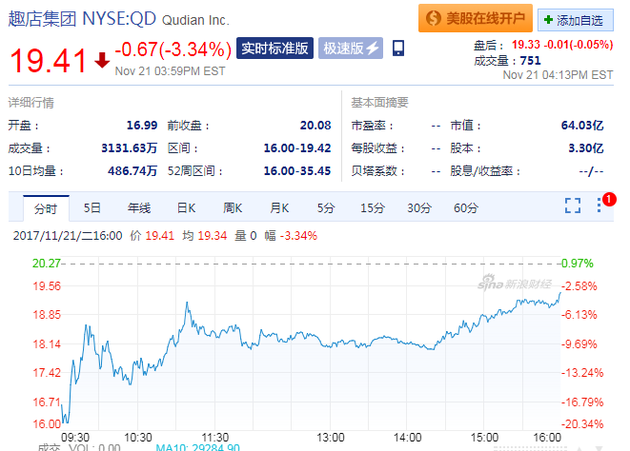Select the 月K chart tab
Screen dimensions: 630x451
click(x=279, y=208)
